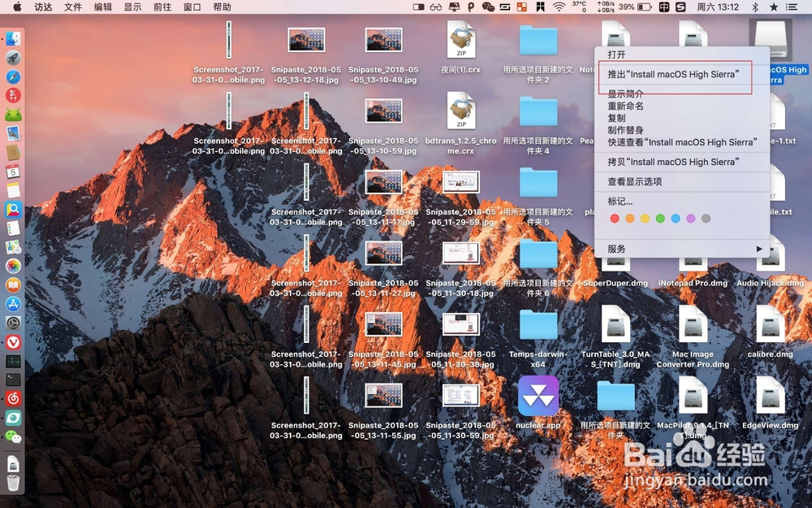Apply orange tag color dot
The height and width of the screenshot is (508, 812).
pos(630,219)
